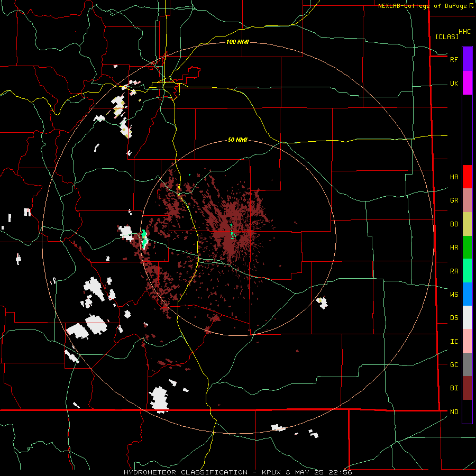Click the UK magenta legend swatch

(x=467, y=83)
